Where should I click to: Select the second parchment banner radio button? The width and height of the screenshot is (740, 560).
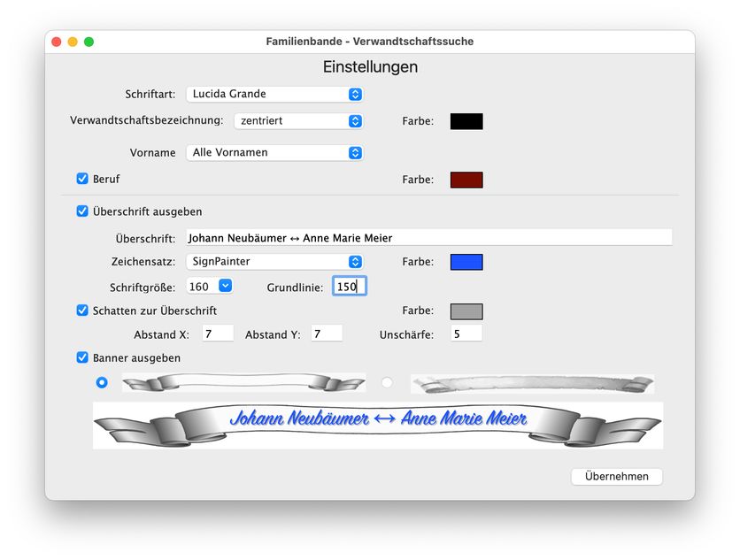(387, 382)
